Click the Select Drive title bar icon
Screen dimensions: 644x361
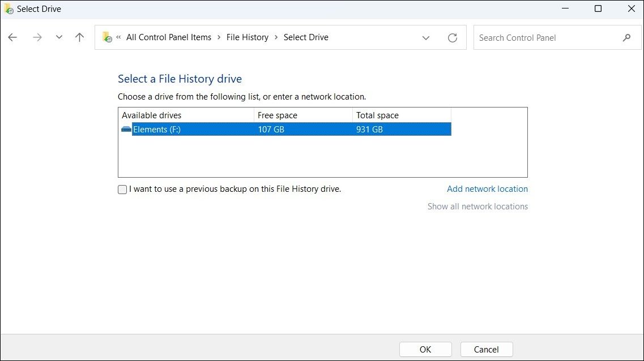pos(8,8)
